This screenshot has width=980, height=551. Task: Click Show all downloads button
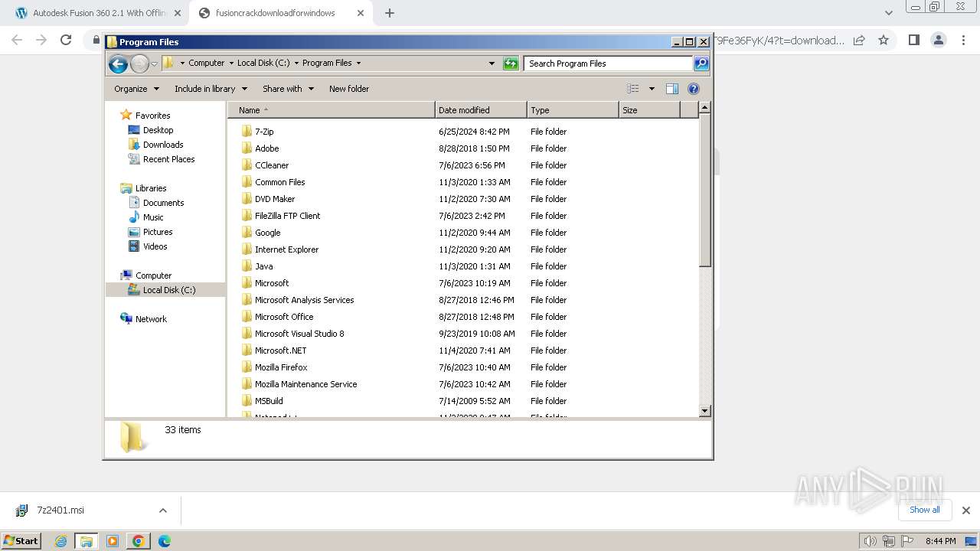click(924, 510)
